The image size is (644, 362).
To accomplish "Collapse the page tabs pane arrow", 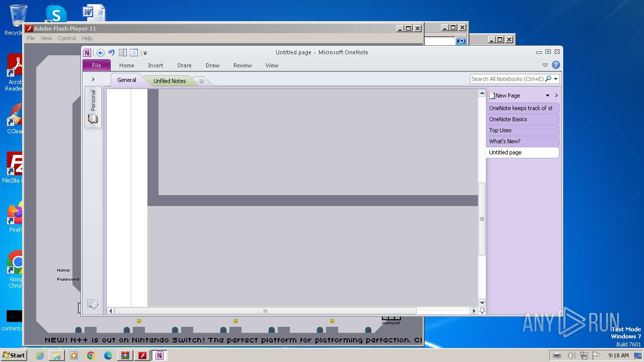I will coord(556,96).
